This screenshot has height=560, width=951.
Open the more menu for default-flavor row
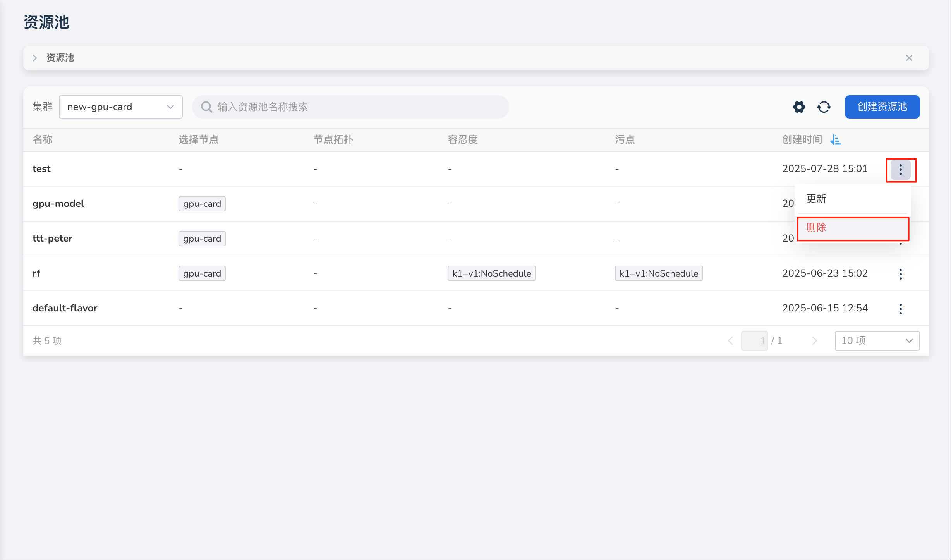pos(900,309)
